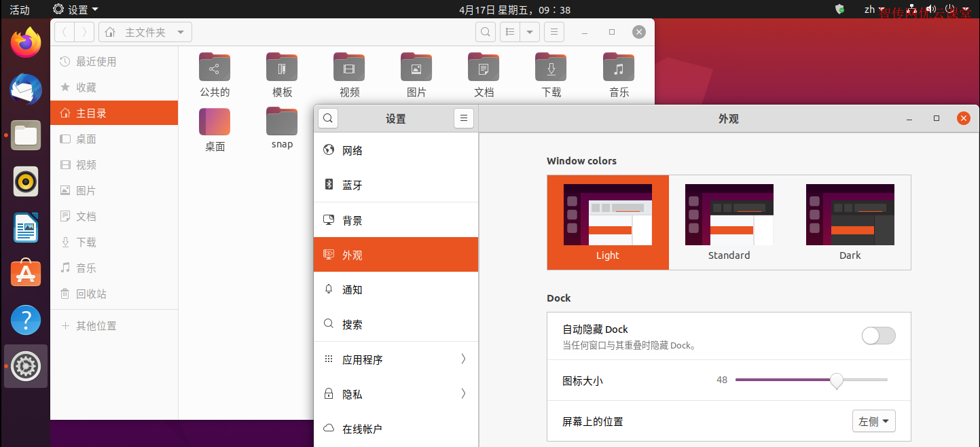Expand 应用程序 settings submenu
Screen dimensions: 980x447
pos(396,359)
